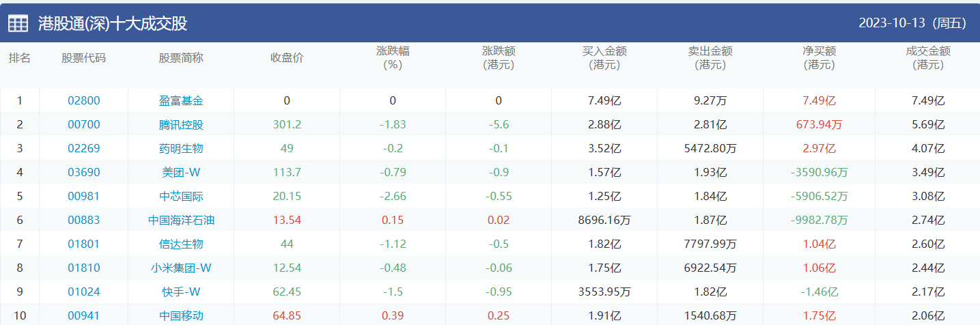This screenshot has height=325, width=980.
Task: Click the table grid icon in header
Action: [x=18, y=23]
